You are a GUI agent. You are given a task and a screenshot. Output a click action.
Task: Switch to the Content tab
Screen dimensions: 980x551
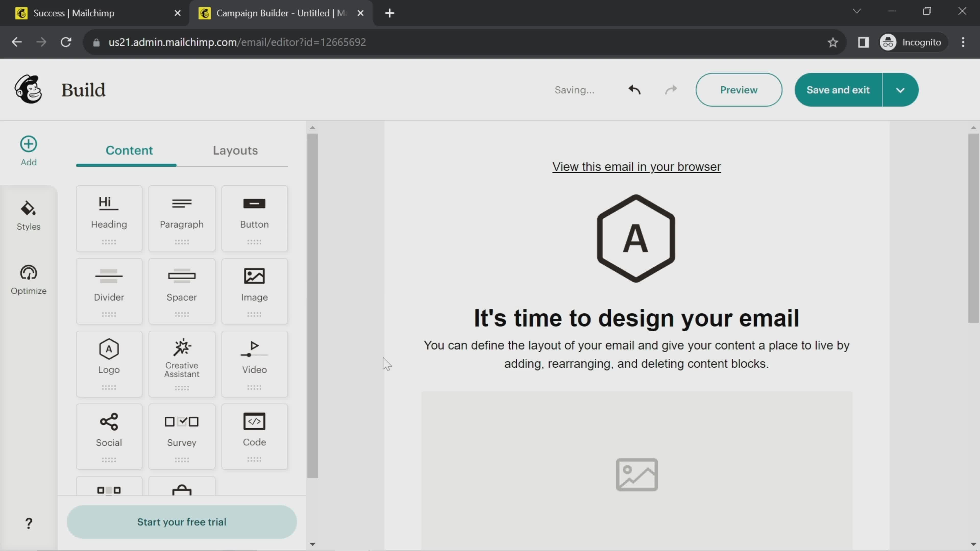[x=129, y=150]
